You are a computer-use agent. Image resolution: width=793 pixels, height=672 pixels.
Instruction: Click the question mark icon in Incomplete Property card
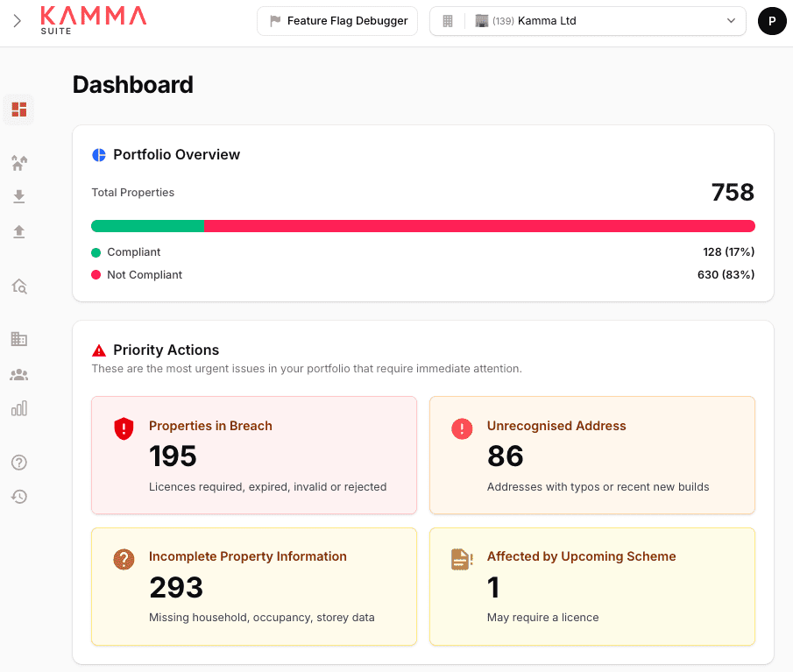[124, 559]
